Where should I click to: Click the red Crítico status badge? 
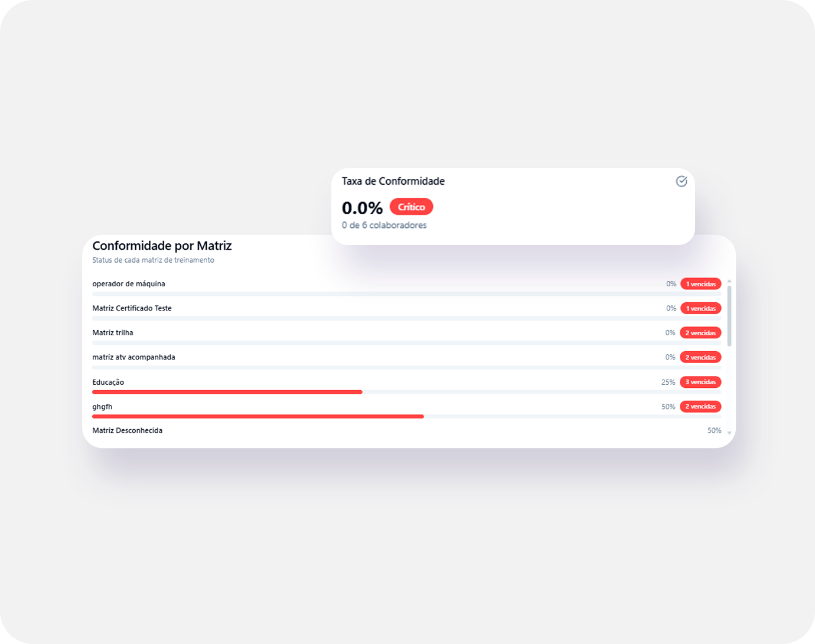pyautogui.click(x=411, y=207)
